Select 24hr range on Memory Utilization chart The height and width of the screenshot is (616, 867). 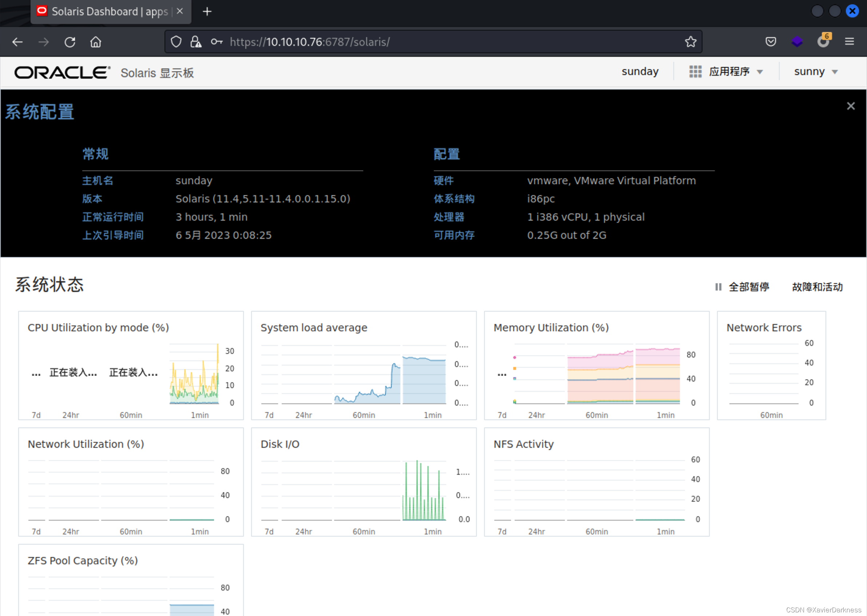(x=537, y=415)
